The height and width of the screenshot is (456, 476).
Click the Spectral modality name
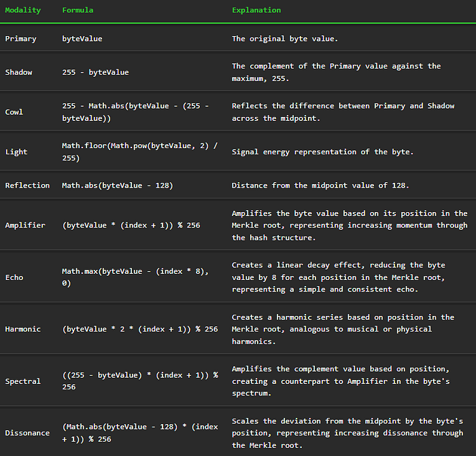22,381
